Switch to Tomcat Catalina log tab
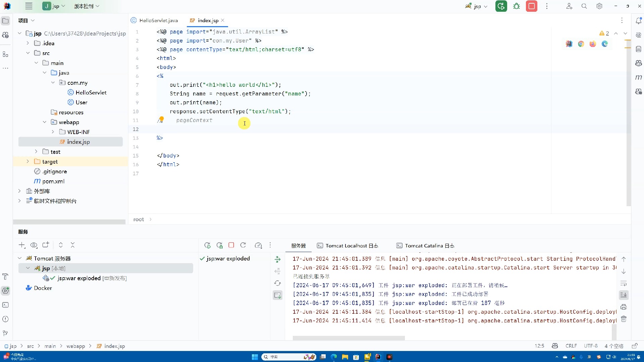Screen dimensions: 644x362 [425, 246]
